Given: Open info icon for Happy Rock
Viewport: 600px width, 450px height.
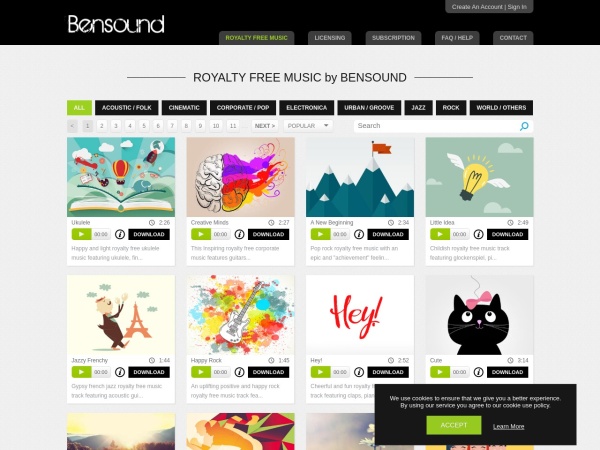Looking at the screenshot, I should [x=240, y=372].
